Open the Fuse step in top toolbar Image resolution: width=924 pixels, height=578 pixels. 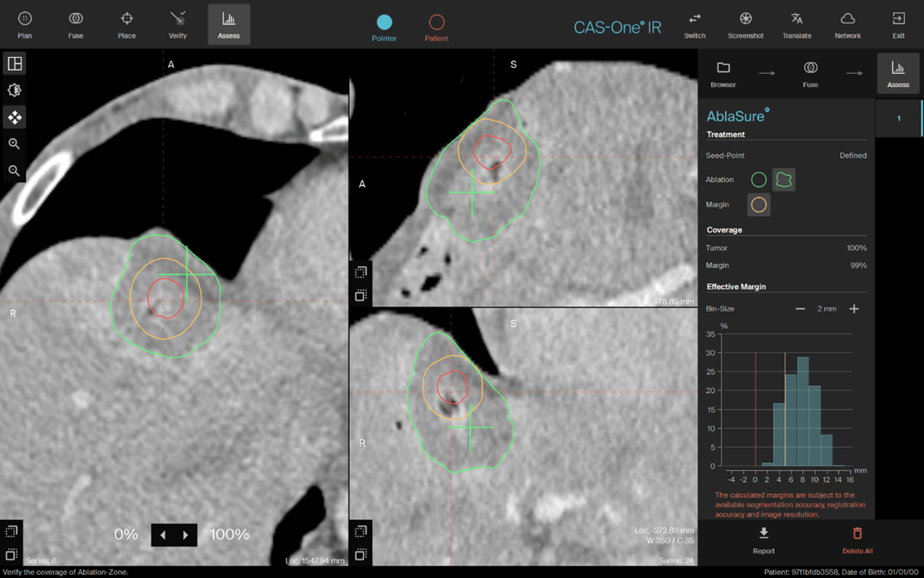pyautogui.click(x=75, y=24)
